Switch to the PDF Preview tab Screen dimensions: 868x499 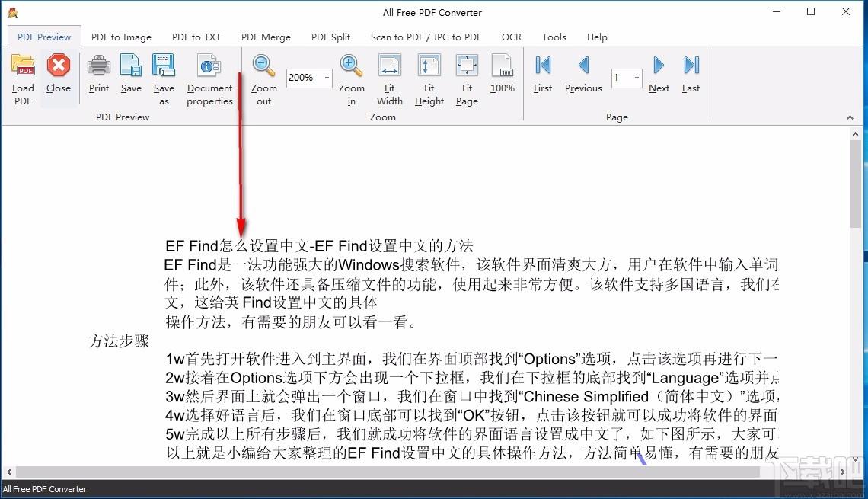44,37
